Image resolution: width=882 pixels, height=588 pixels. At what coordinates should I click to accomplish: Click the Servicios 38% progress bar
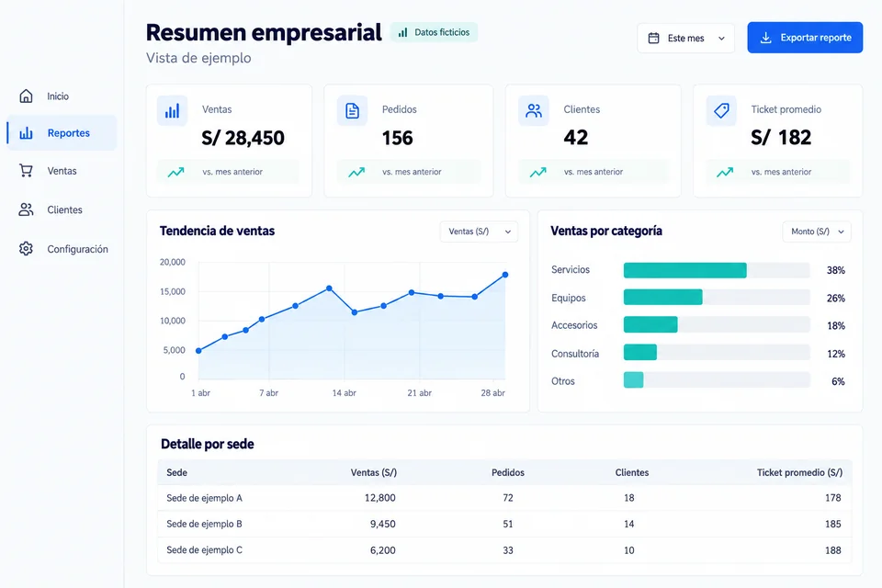[x=717, y=270]
